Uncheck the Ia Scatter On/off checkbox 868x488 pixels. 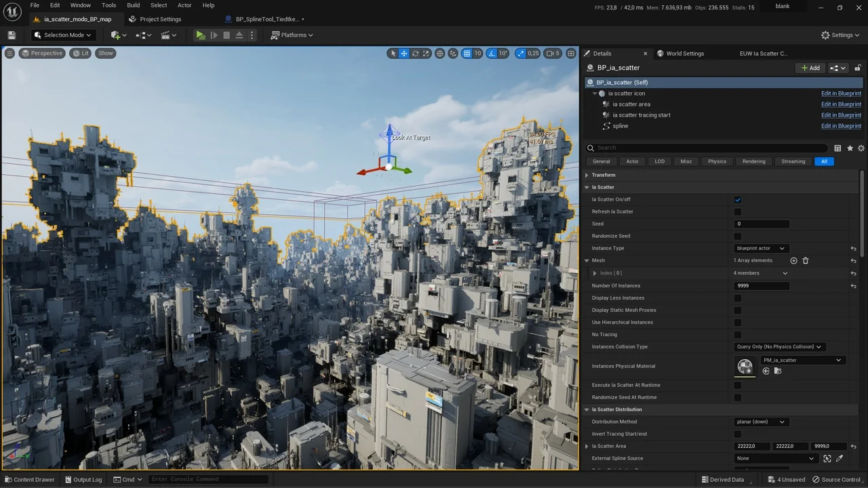(738, 199)
